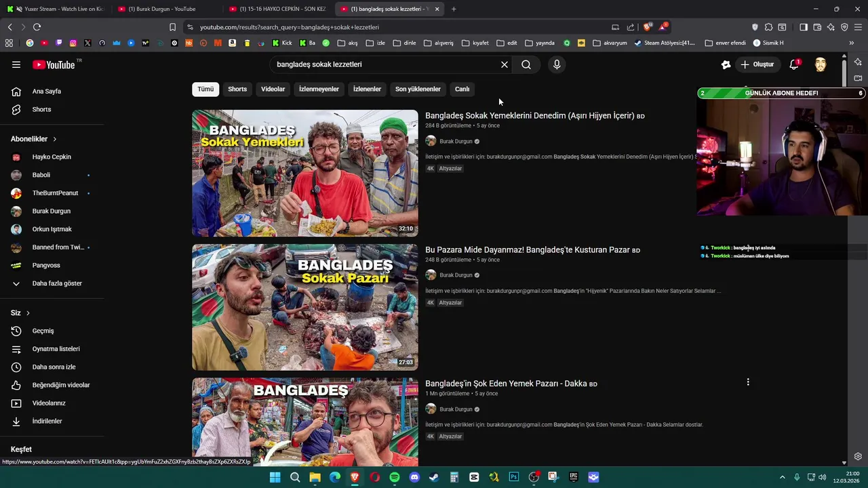Screen dimensions: 868x488
Task: Open Windows Start menu
Action: click(275, 477)
